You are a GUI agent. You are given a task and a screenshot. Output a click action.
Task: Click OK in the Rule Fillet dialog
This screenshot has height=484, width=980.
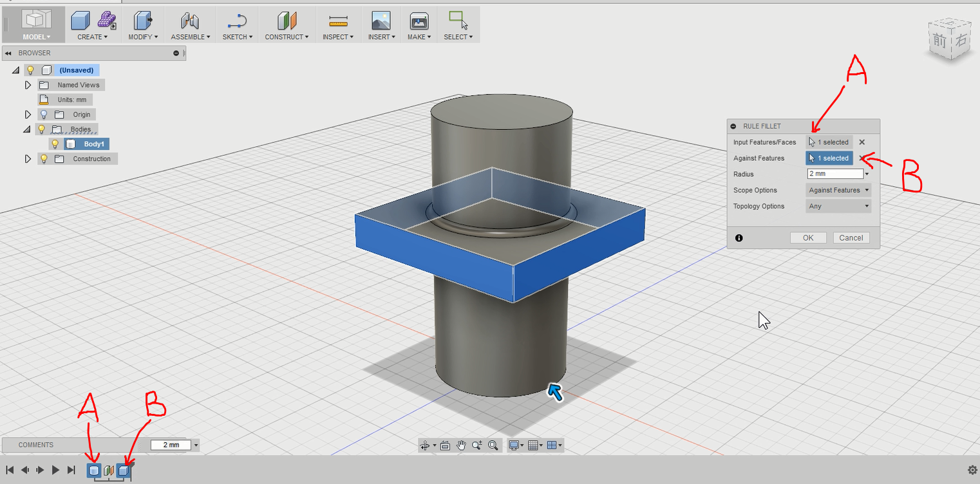808,237
